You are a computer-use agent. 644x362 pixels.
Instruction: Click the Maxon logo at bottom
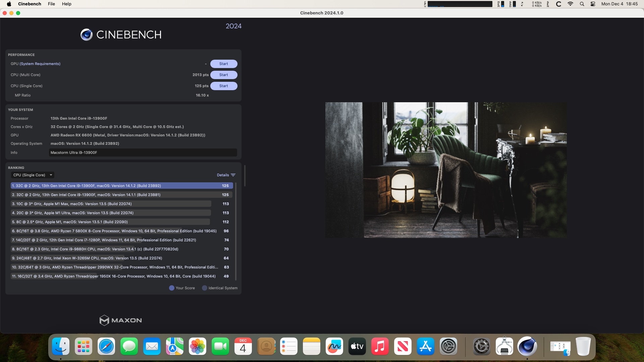tap(121, 320)
